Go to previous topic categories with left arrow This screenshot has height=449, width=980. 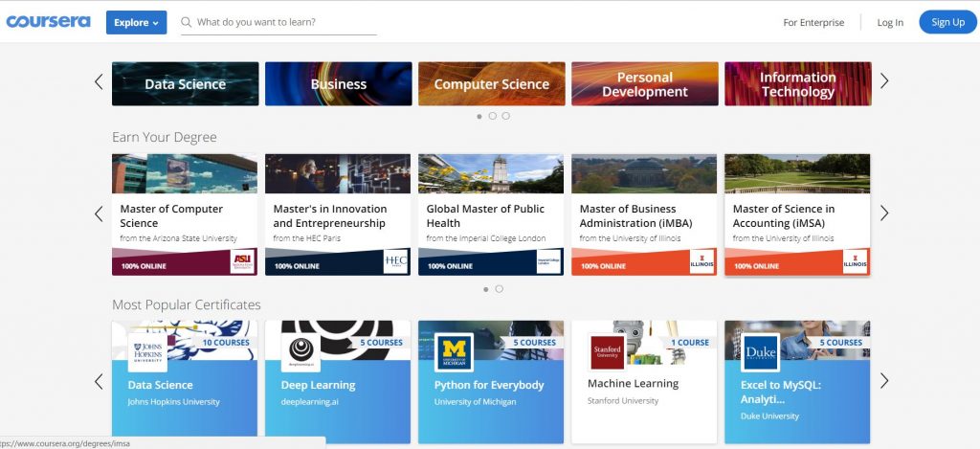(x=99, y=81)
